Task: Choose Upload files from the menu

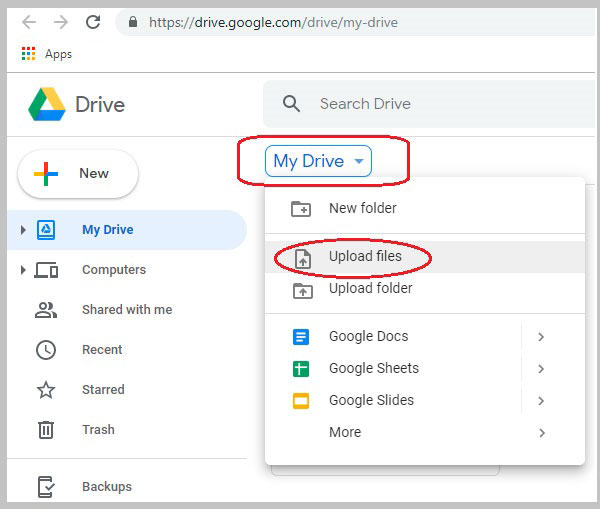Action: click(x=425, y=257)
